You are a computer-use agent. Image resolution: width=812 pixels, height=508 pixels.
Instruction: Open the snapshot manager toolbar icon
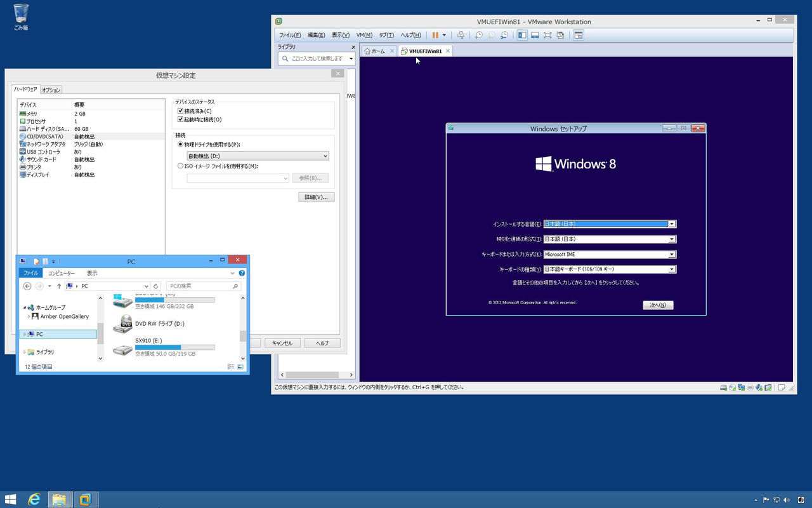click(x=504, y=35)
